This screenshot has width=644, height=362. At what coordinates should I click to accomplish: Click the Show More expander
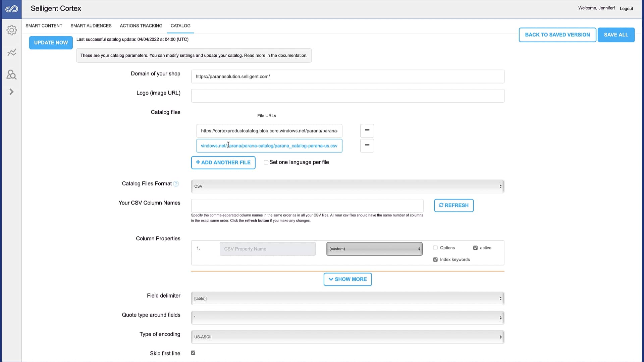coord(347,279)
